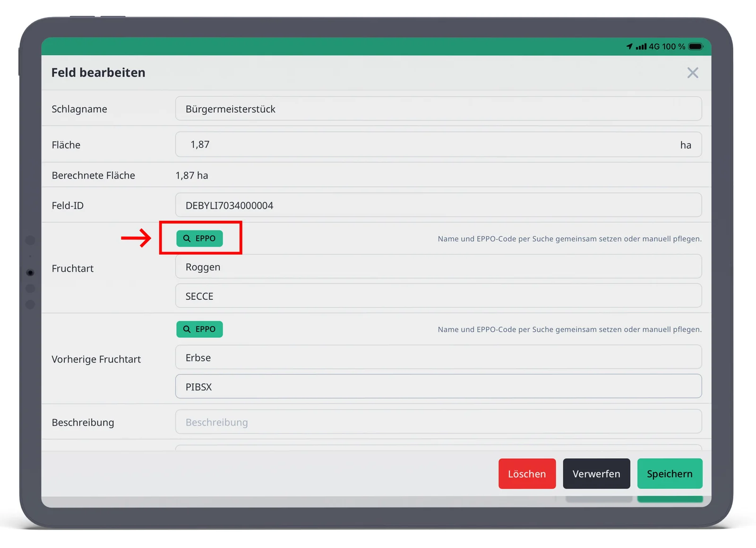Click the previous crop field Erbse
Image resolution: width=756 pixels, height=548 pixels.
(x=438, y=357)
